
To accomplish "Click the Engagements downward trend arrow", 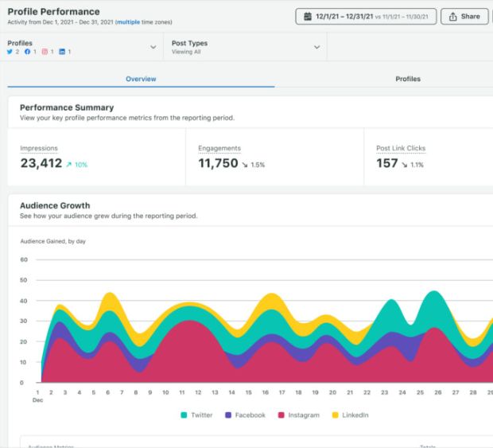I will tap(245, 165).
